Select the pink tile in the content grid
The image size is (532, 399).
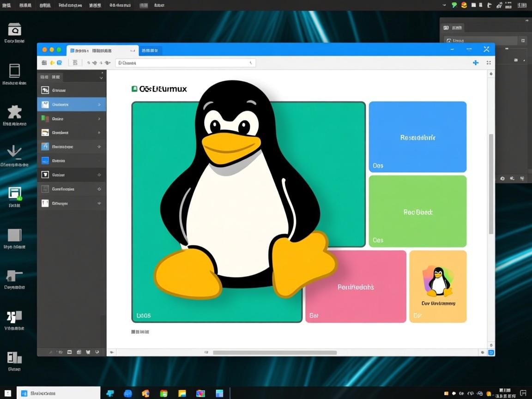[356, 286]
